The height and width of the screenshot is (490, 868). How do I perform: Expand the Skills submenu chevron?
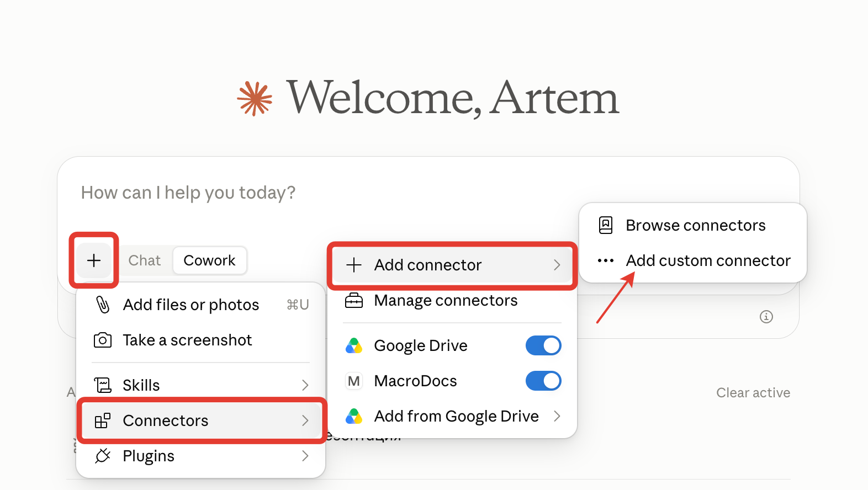tap(305, 385)
